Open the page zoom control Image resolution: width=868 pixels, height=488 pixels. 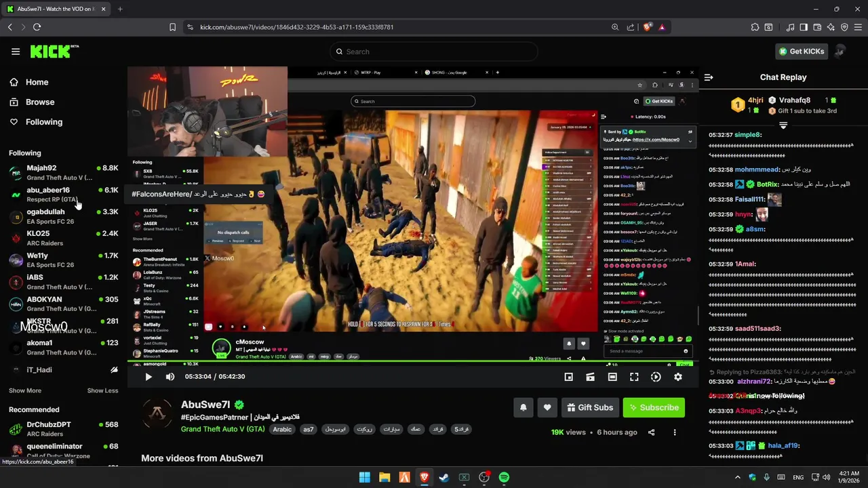[615, 27]
